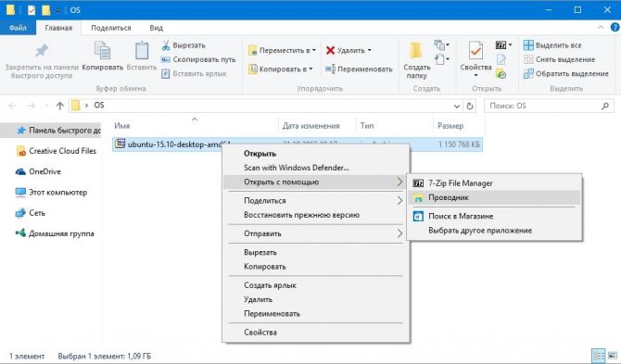Open Этот компьютер in the sidebar

[51, 193]
